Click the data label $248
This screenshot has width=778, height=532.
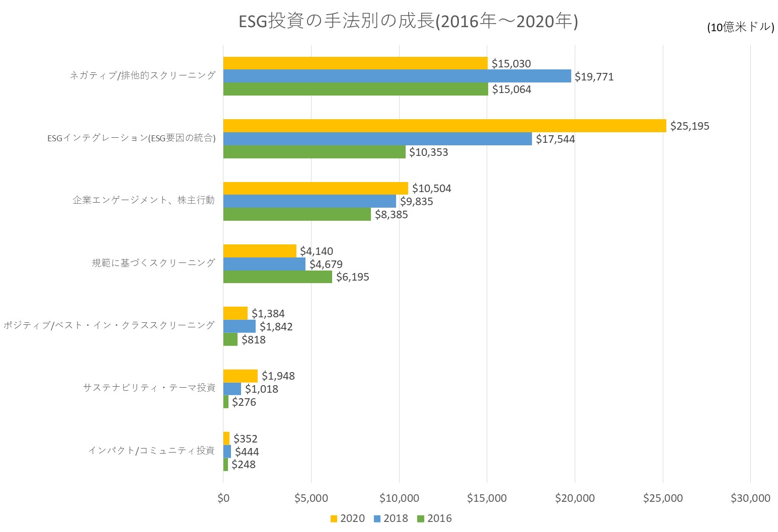click(x=244, y=464)
